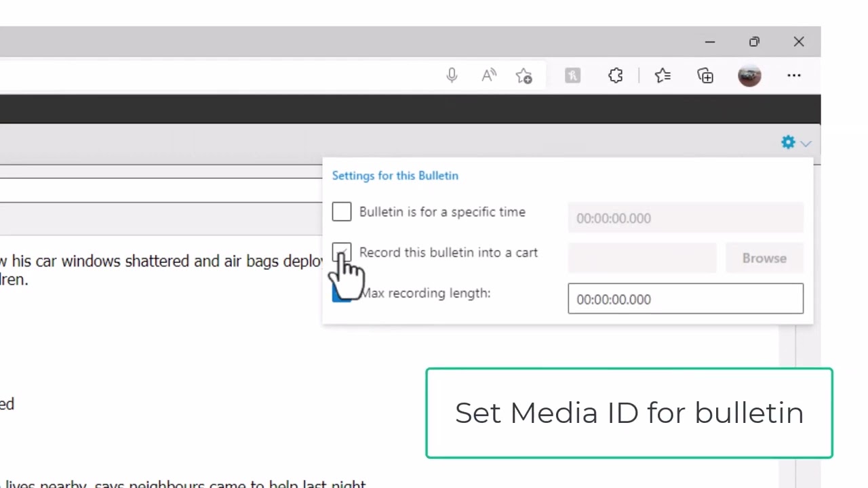Click the specific time field for bulletin

point(686,218)
